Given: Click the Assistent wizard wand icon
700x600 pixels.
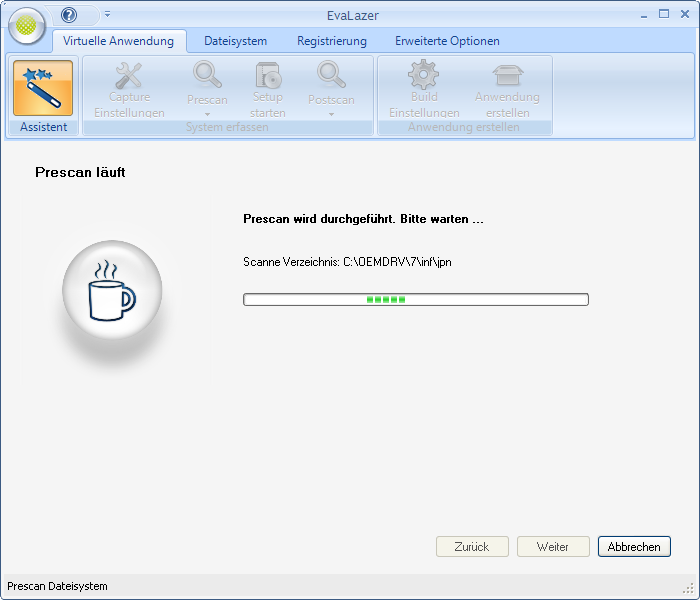Looking at the screenshot, I should 43,88.
